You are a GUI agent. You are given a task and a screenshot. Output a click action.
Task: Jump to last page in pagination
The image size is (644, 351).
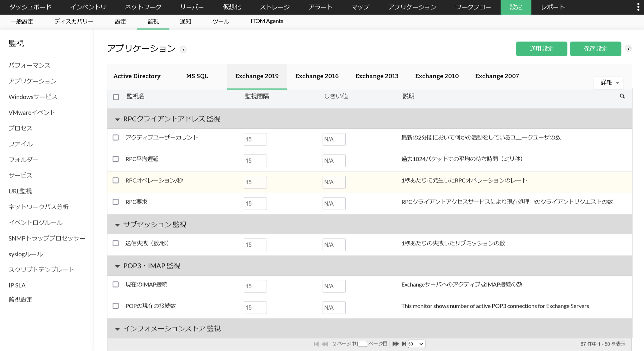(404, 344)
